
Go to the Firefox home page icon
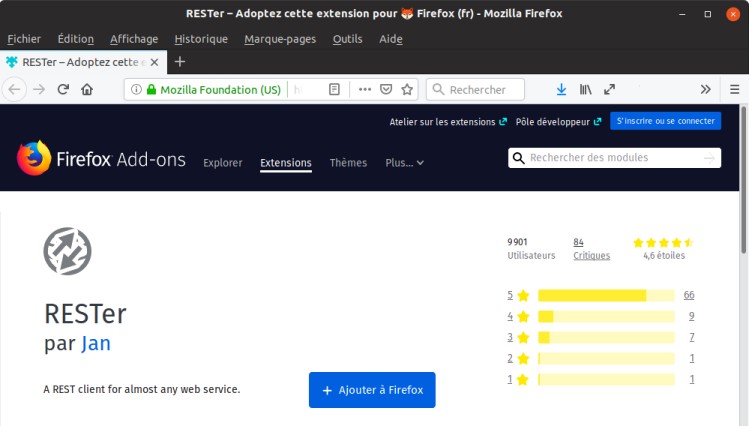click(87, 89)
